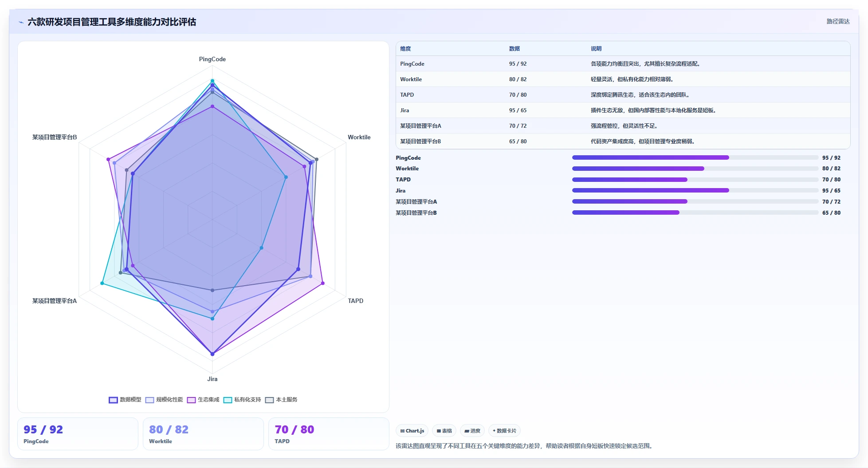The height and width of the screenshot is (468, 868).
Task: Open the 95 / 92 PingCode data card
Action: (78, 434)
